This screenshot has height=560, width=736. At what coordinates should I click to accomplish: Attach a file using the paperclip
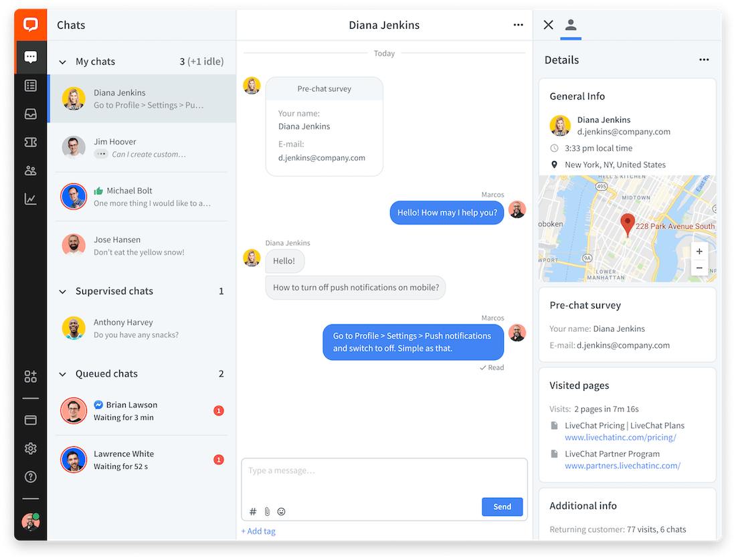267,511
